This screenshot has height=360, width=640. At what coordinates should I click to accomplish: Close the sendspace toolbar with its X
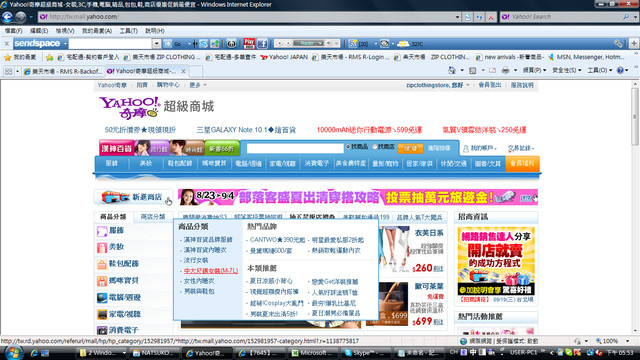[x=7, y=43]
